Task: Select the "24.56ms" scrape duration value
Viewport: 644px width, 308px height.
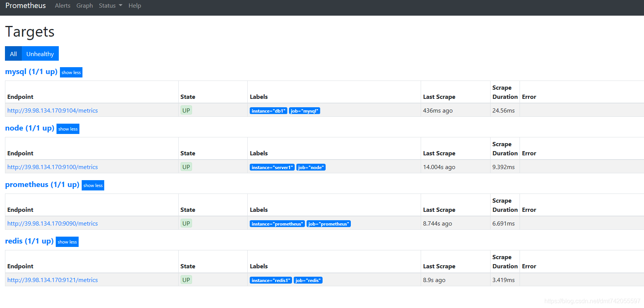Action: [x=504, y=111]
